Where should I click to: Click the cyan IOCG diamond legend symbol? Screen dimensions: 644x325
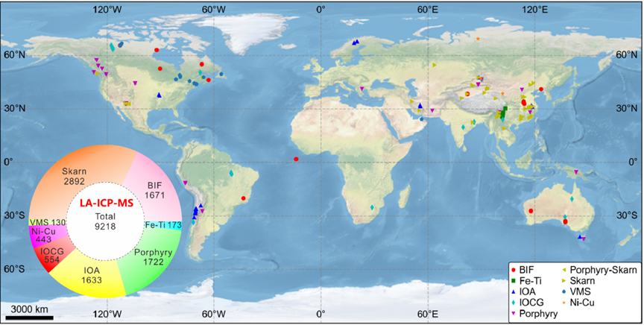coord(514,303)
